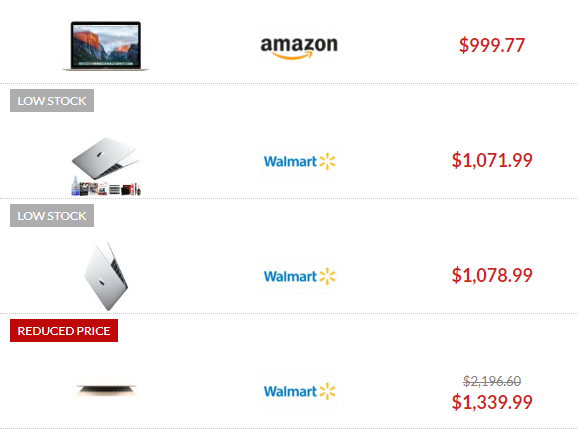The height and width of the screenshot is (430, 578).
Task: Click the $999.77 Amazon price
Action: coord(492,45)
